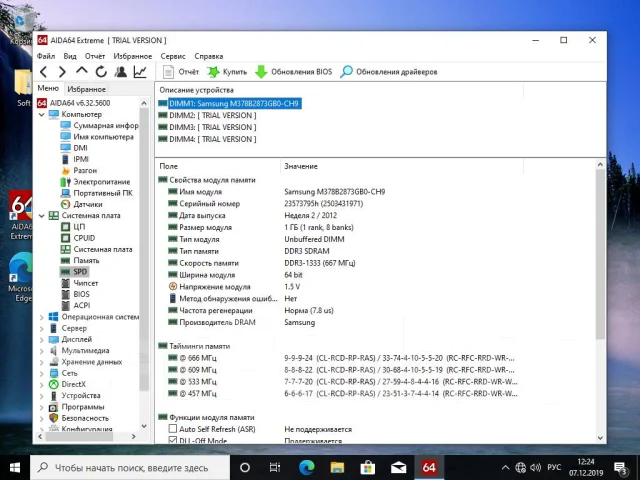
Task: Open Microsoft Store from the taskbar
Action: (x=368, y=467)
